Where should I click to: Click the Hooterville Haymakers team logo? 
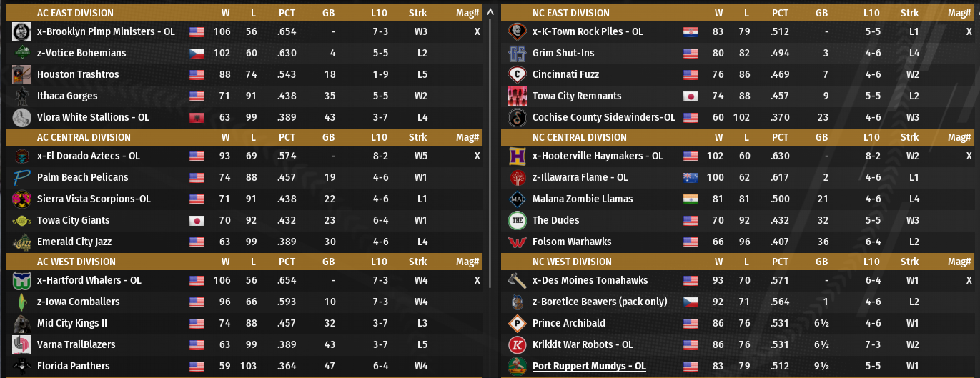(x=517, y=156)
